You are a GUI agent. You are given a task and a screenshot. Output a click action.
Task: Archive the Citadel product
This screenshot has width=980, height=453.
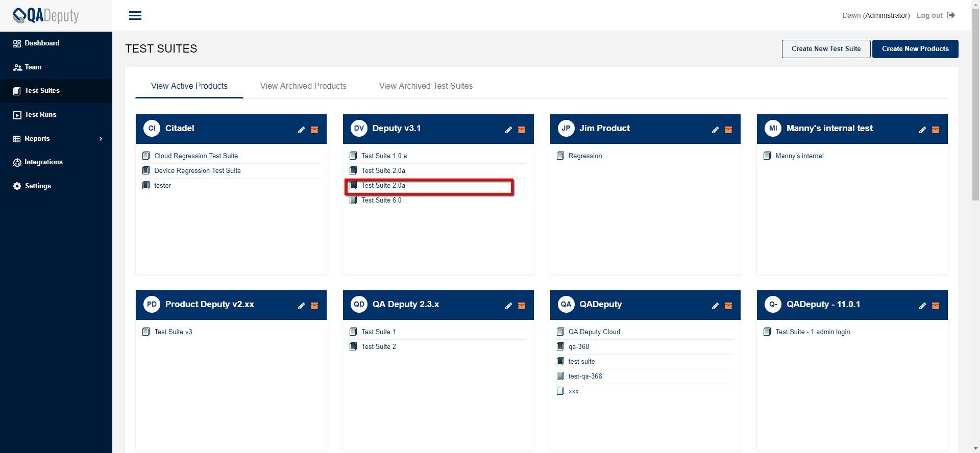(x=314, y=130)
